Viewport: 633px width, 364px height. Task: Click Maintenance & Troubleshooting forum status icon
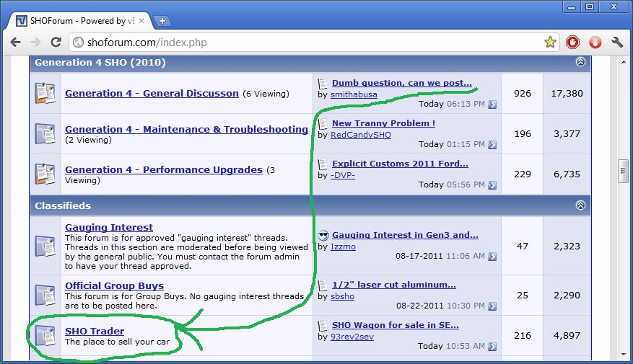(x=45, y=134)
